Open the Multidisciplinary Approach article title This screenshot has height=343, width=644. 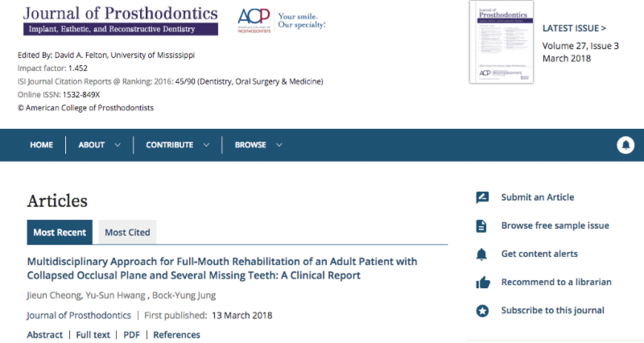(222, 269)
